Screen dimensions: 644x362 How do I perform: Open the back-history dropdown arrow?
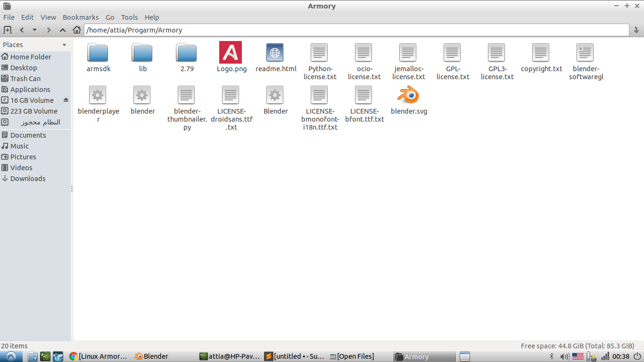coord(34,30)
